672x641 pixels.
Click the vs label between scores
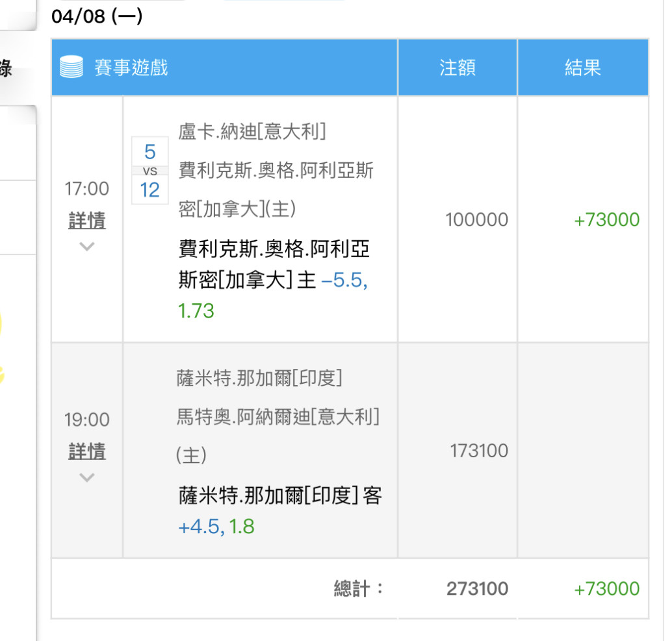pos(149,171)
